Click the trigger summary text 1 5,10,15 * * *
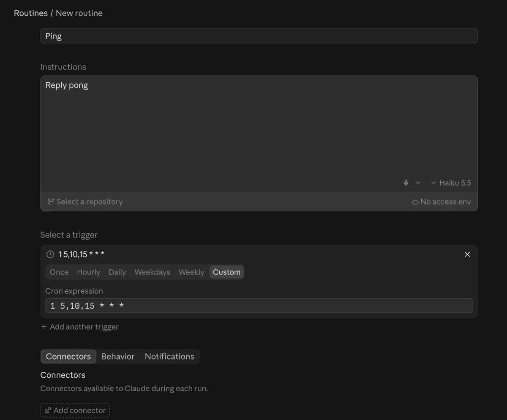This screenshot has height=420, width=507. pos(81,254)
